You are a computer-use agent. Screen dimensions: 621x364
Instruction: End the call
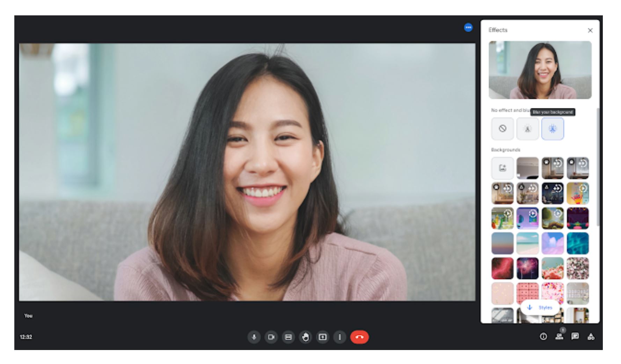click(x=359, y=337)
